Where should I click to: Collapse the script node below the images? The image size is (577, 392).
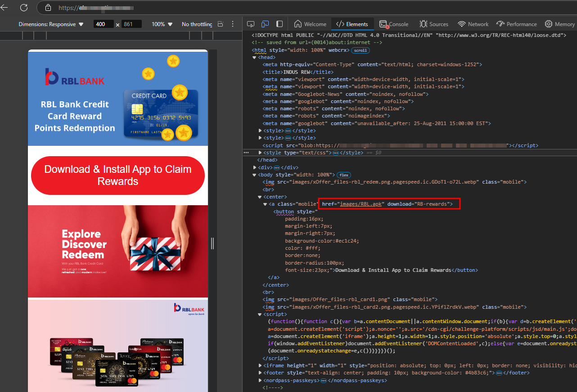[x=260, y=315]
